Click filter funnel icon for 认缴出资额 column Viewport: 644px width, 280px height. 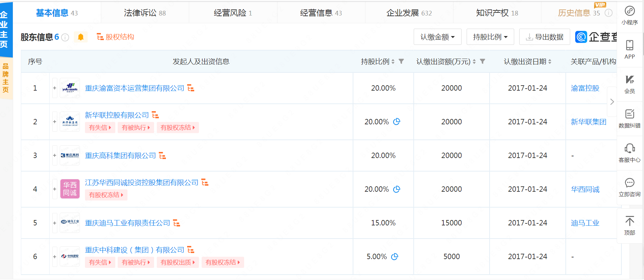click(x=482, y=61)
